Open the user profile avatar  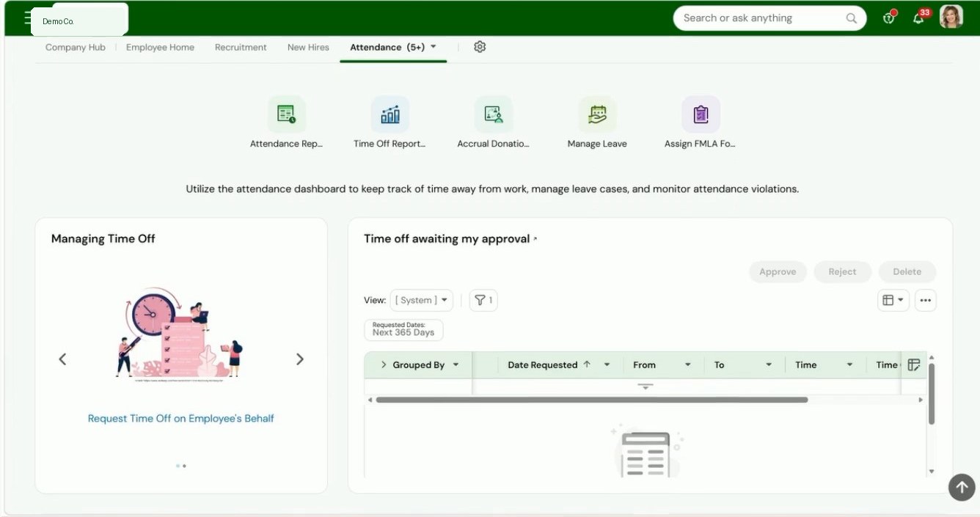point(951,17)
